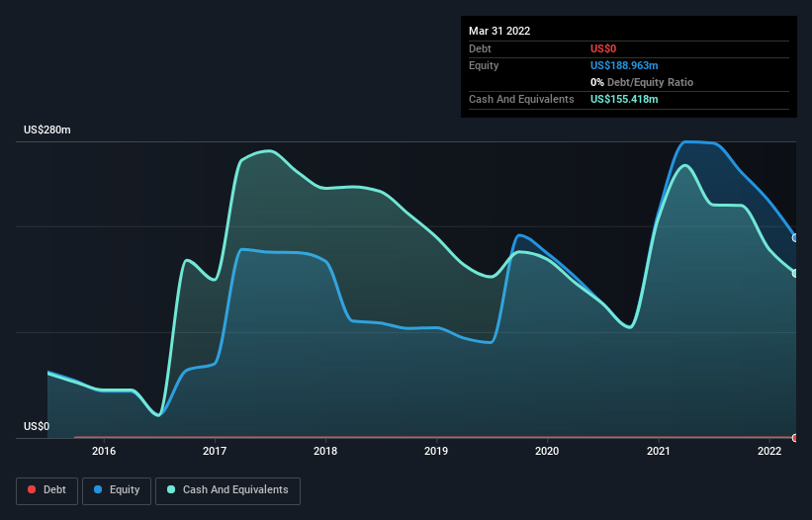This screenshot has width=812, height=520.
Task: Click the Cash And Equivalents tooltip label
Action: click(521, 99)
